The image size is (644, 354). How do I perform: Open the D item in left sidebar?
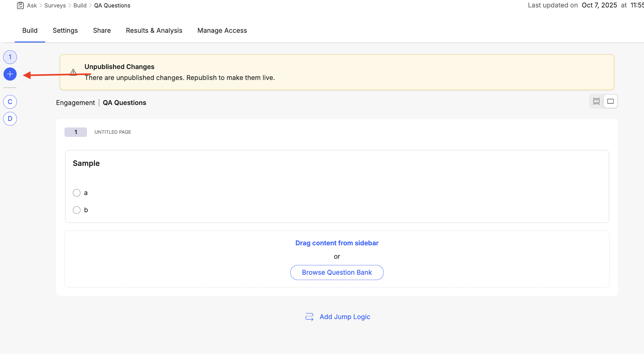tap(10, 119)
